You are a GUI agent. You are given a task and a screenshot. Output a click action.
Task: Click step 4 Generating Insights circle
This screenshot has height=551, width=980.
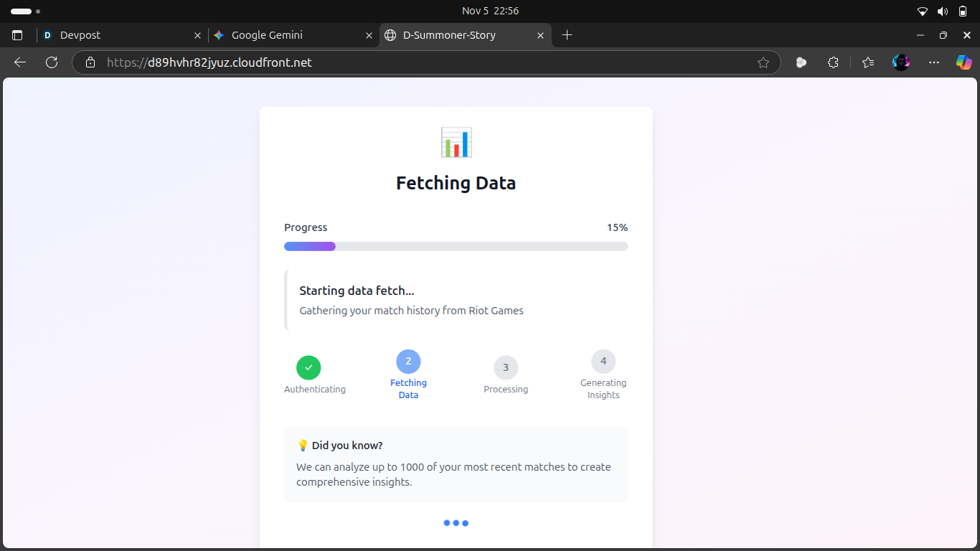point(603,362)
